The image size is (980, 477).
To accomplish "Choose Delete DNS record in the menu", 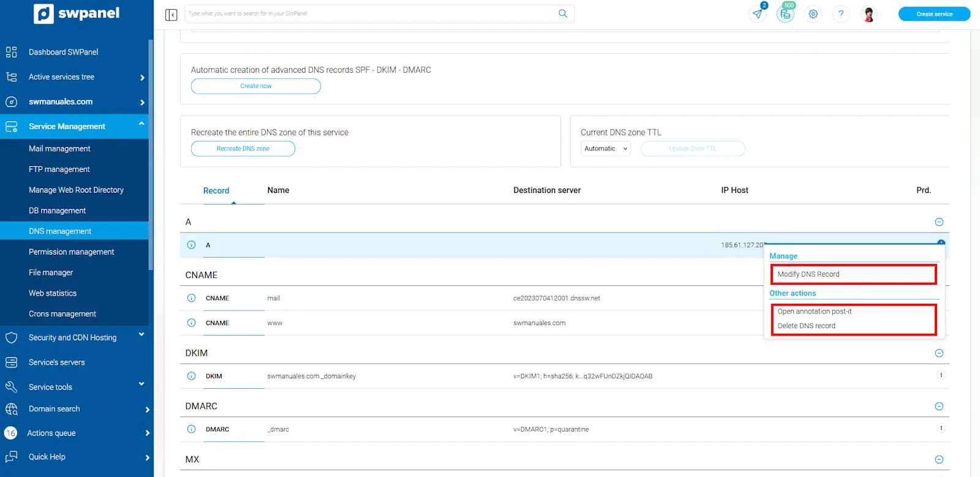I will pyautogui.click(x=806, y=326).
